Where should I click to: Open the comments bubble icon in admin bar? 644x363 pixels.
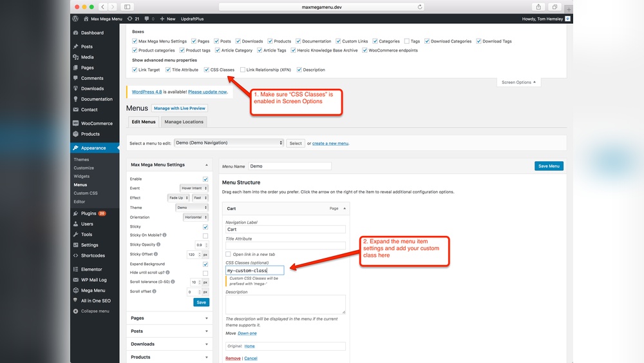(147, 19)
